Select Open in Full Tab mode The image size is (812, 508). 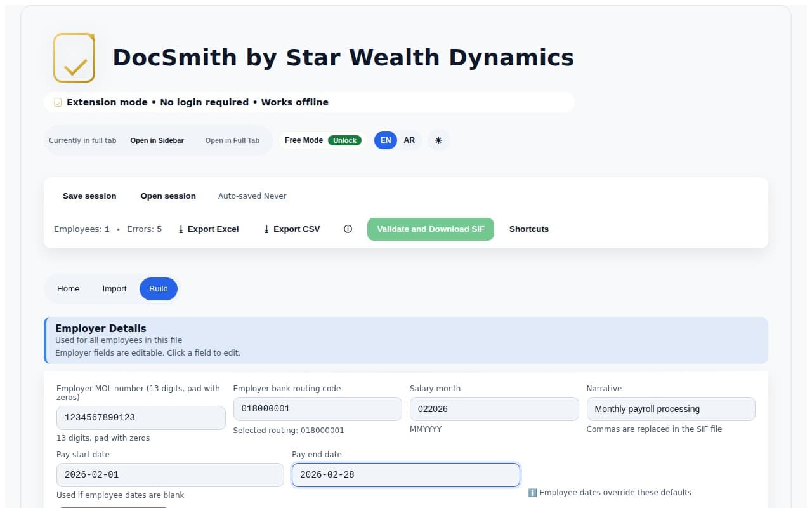click(232, 140)
